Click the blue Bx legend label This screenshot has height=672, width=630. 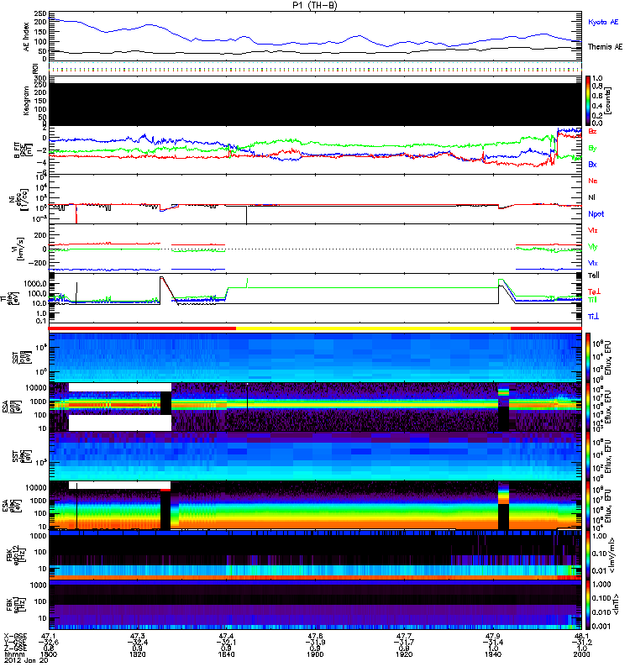(x=592, y=165)
